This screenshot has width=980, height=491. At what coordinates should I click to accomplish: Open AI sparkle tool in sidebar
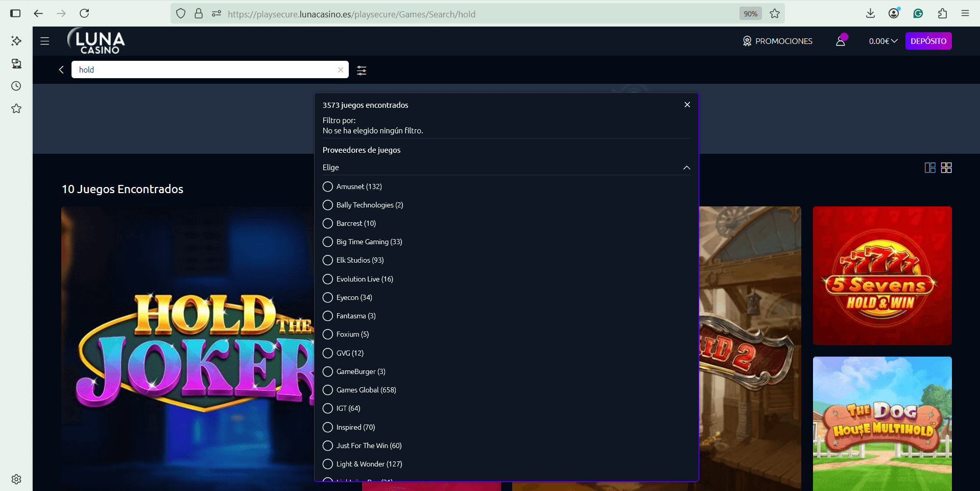[16, 41]
